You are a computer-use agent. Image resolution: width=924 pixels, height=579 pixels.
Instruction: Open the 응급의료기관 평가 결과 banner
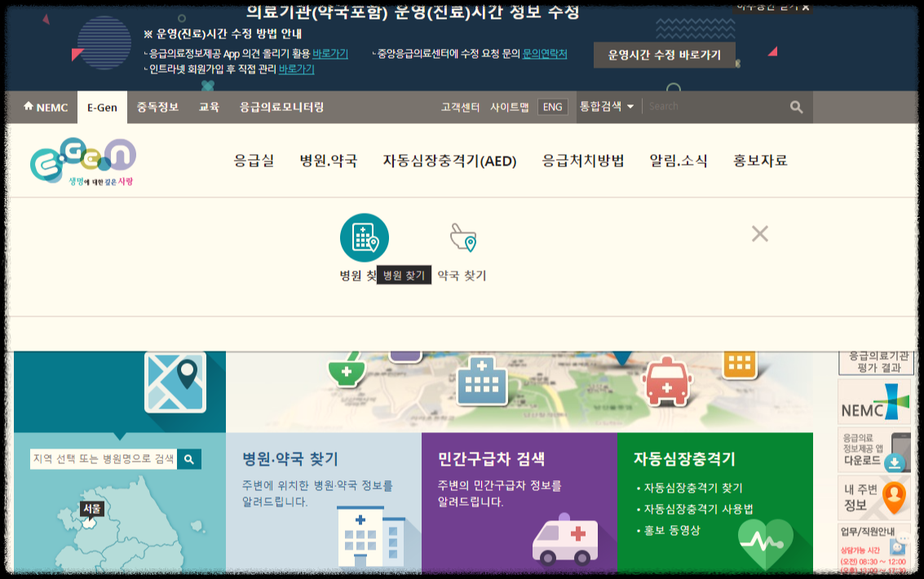tap(876, 362)
